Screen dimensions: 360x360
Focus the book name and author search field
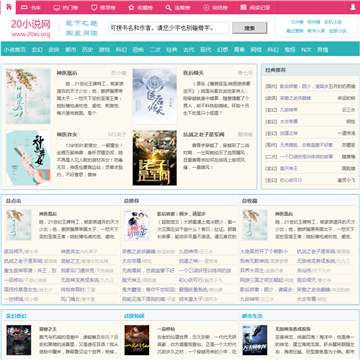[169, 28]
